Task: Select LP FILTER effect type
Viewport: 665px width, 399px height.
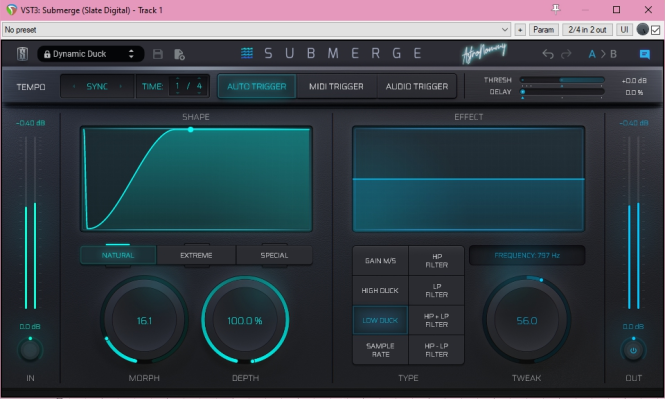Action: click(x=436, y=290)
